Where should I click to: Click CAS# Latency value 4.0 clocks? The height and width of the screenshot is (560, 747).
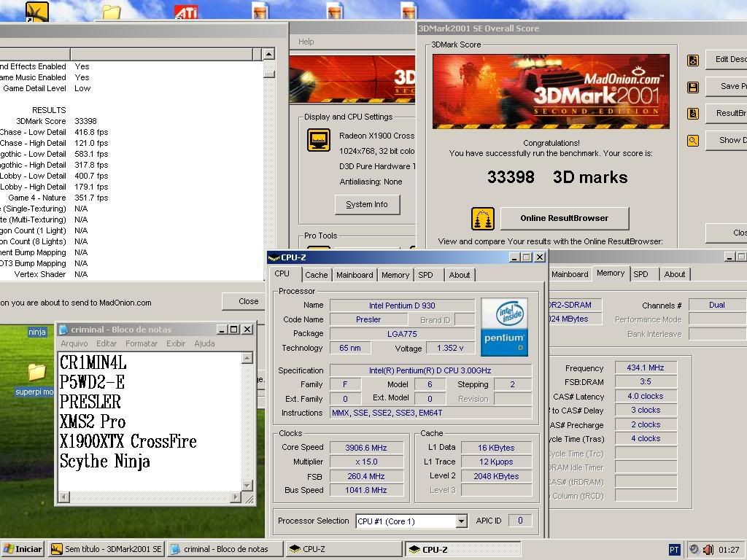(x=646, y=396)
